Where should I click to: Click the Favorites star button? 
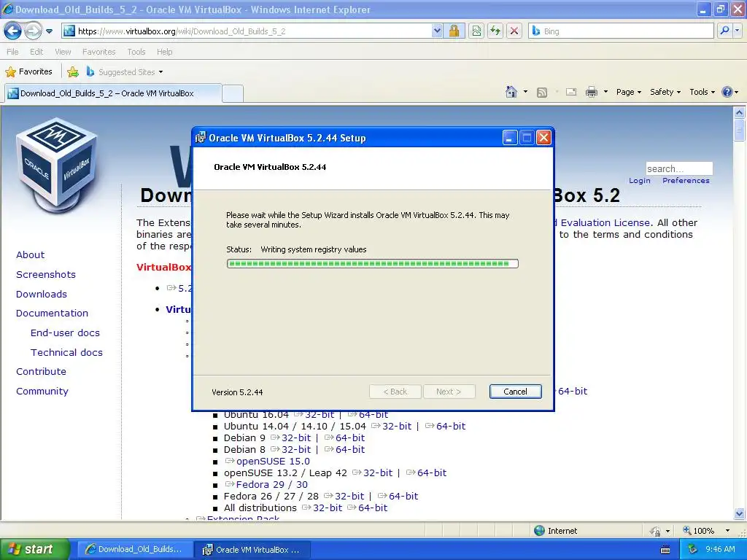coord(28,72)
